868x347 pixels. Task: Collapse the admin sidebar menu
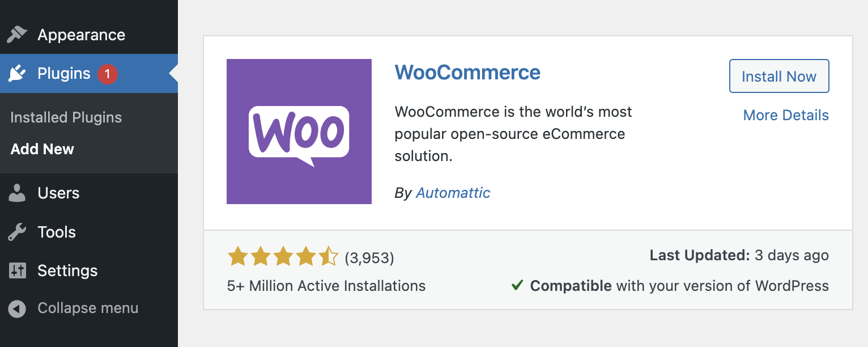87,308
